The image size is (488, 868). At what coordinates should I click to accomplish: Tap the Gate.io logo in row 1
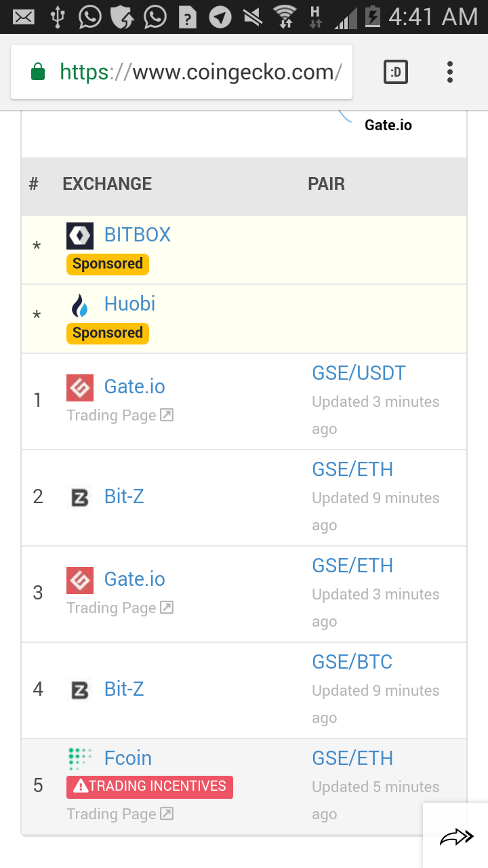(80, 388)
